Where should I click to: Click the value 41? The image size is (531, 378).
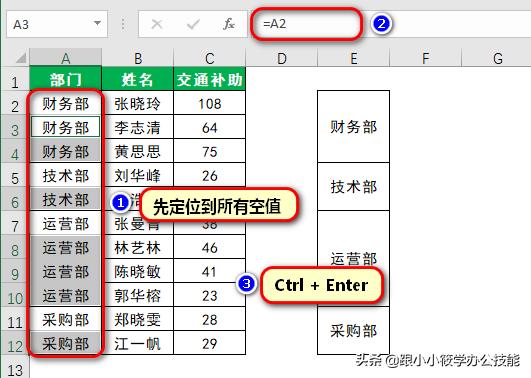point(210,272)
